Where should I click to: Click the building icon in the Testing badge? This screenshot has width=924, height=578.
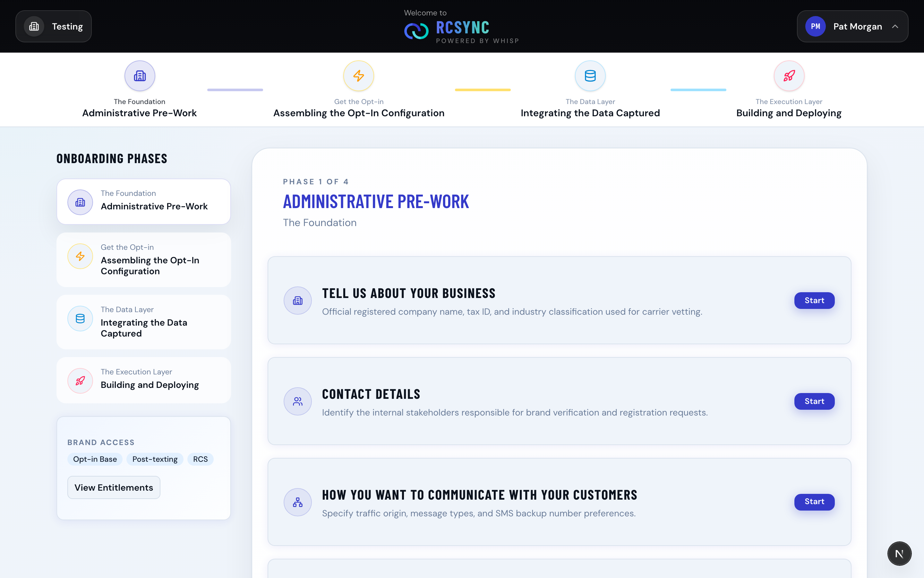[34, 26]
